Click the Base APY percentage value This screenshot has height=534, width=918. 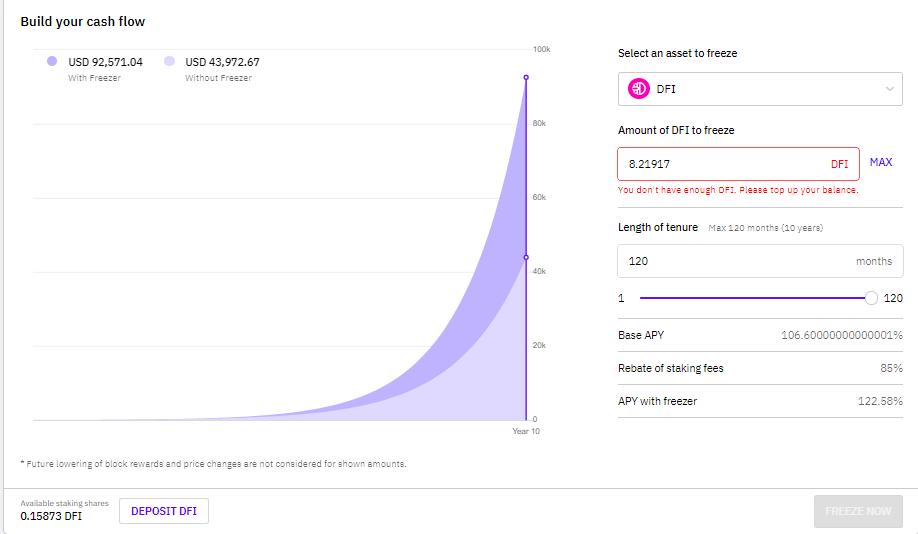click(842, 335)
